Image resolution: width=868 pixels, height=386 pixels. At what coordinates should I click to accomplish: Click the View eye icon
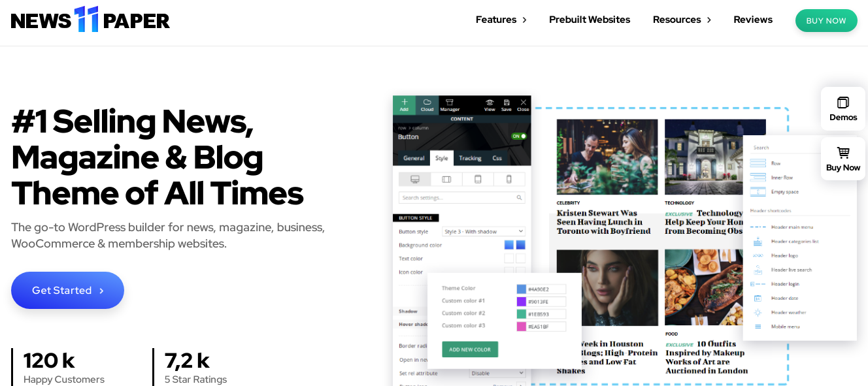[x=489, y=103]
